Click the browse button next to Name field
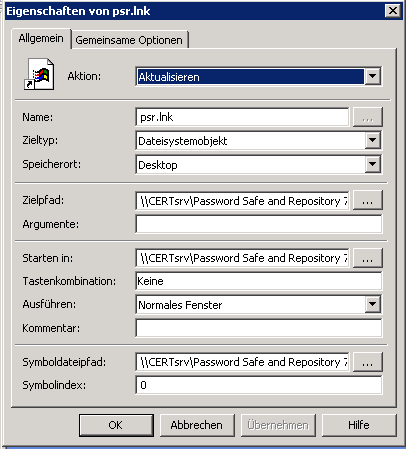The image size is (406, 449). [x=367, y=117]
